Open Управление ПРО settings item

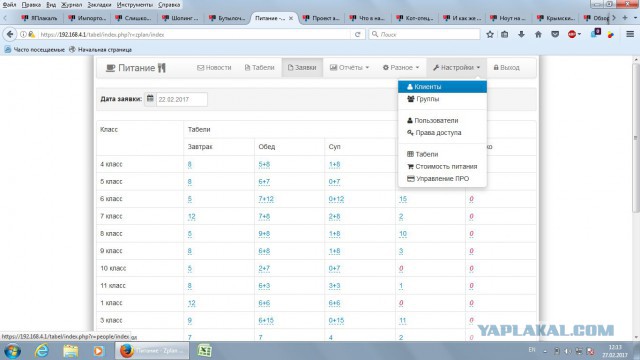442,179
